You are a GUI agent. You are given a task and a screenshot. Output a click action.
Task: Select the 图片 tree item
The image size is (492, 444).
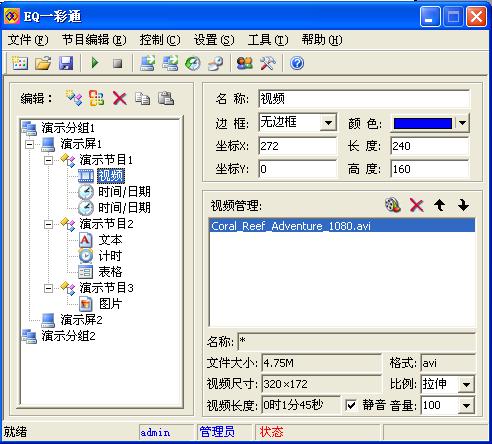tap(110, 304)
